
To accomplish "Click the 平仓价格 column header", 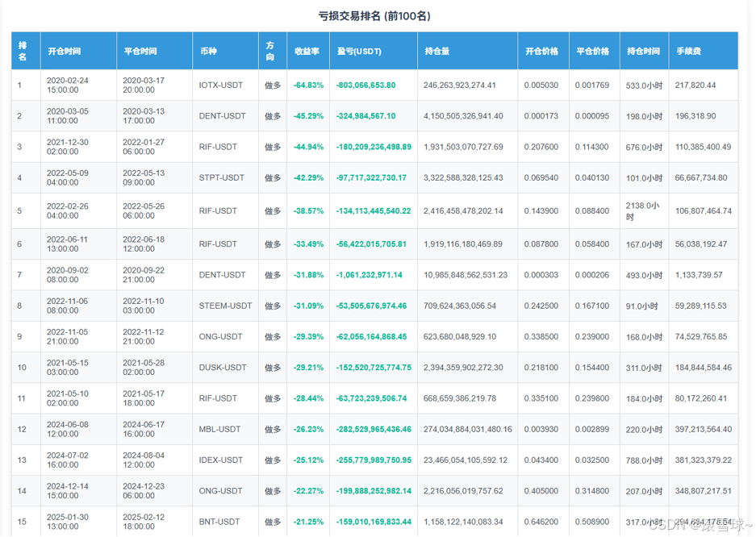I will click(x=595, y=51).
